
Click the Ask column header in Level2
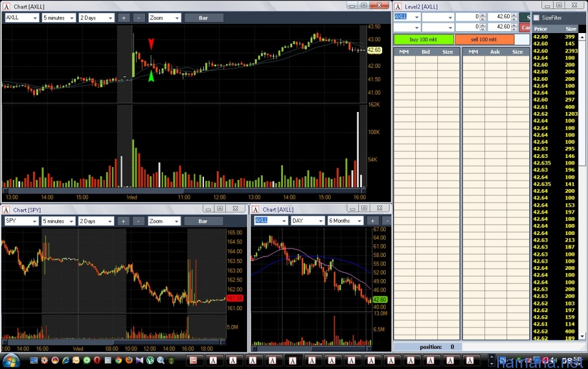point(495,51)
